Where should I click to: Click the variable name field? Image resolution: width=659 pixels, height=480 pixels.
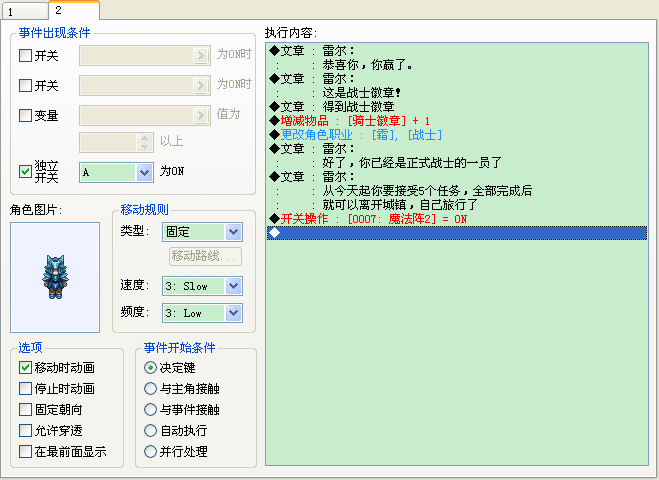[x=145, y=115]
